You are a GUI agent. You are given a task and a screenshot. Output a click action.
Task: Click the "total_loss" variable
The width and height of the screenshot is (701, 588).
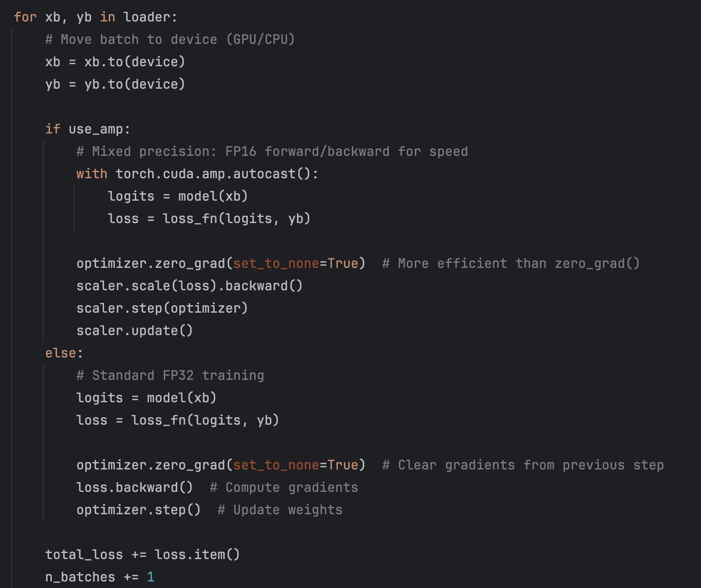84,555
